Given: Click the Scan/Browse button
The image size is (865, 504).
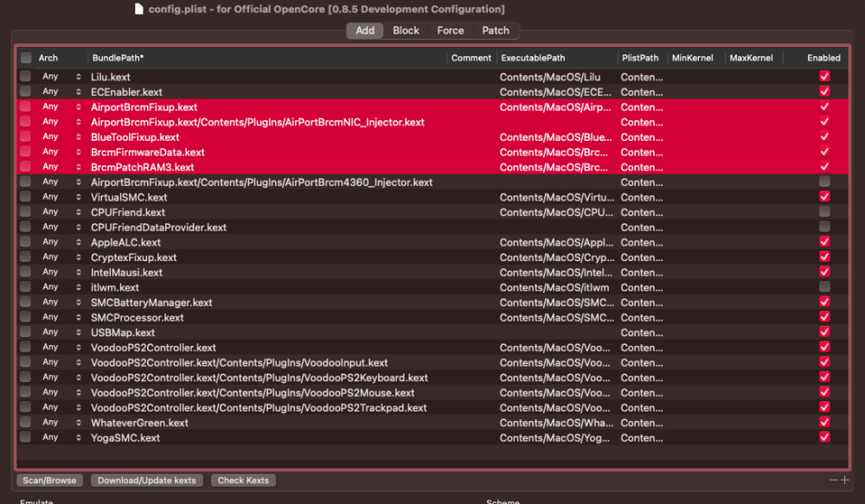Looking at the screenshot, I should coord(49,481).
